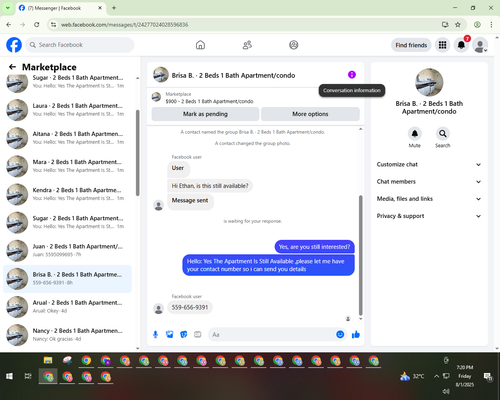Click the Find friends button
500x400 pixels.
tap(411, 45)
